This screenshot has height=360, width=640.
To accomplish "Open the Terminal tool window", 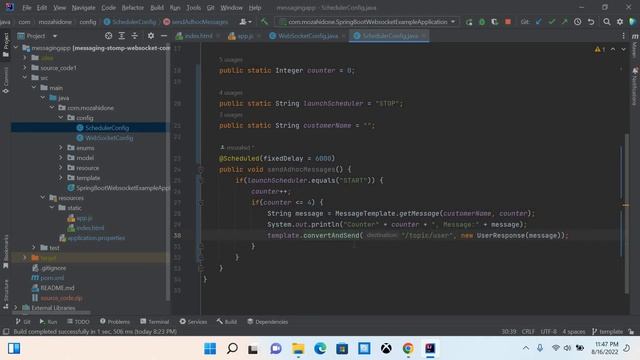I will [x=154, y=322].
